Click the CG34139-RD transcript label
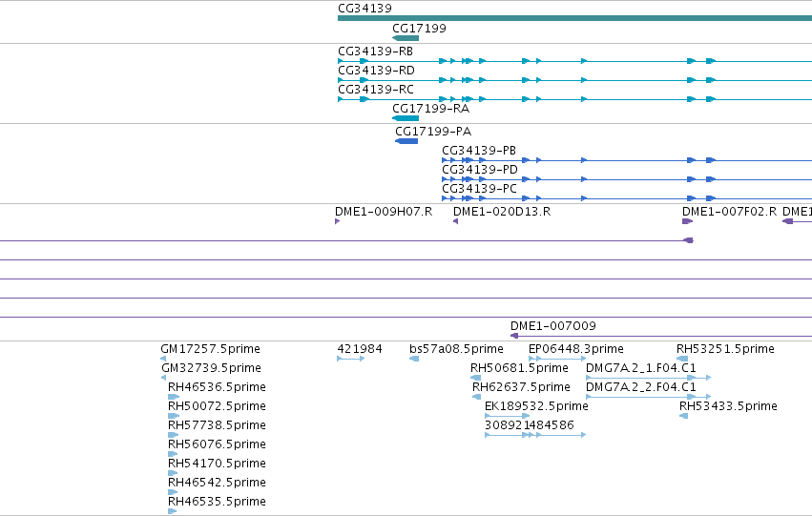Screen dimensions: 812x516 click(376, 71)
